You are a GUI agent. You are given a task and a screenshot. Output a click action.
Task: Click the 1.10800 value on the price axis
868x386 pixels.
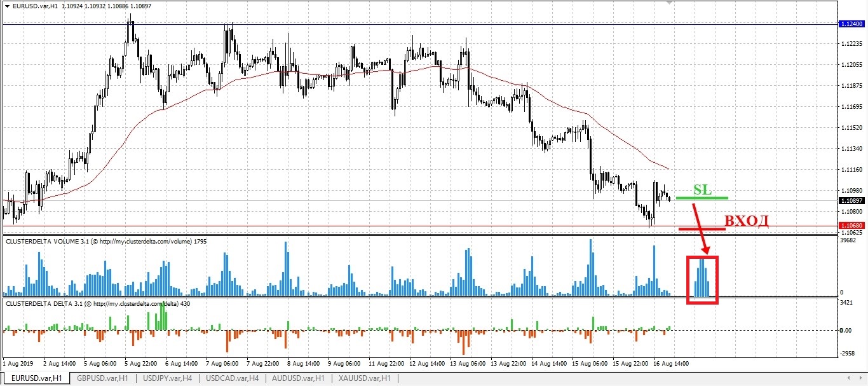tap(851, 211)
